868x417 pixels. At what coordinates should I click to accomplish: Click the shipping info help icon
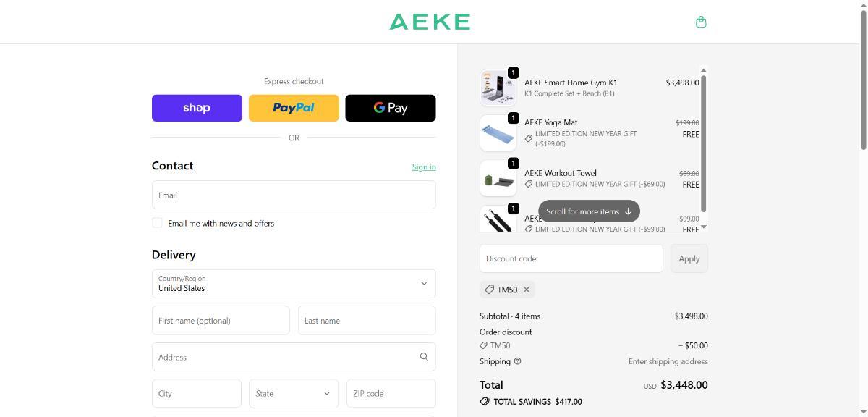[517, 361]
